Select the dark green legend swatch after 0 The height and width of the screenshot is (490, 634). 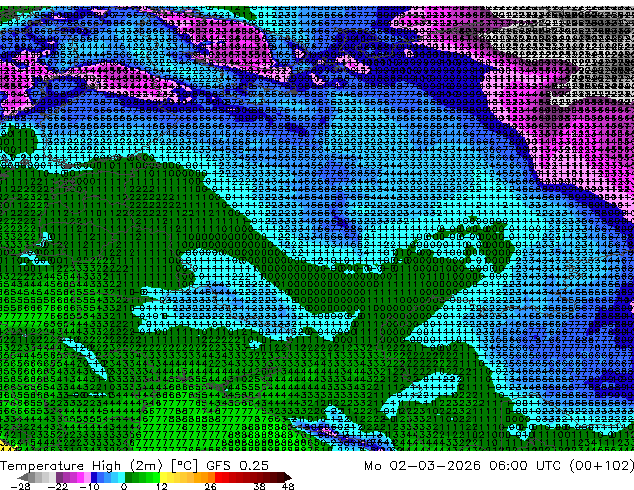coord(128,477)
